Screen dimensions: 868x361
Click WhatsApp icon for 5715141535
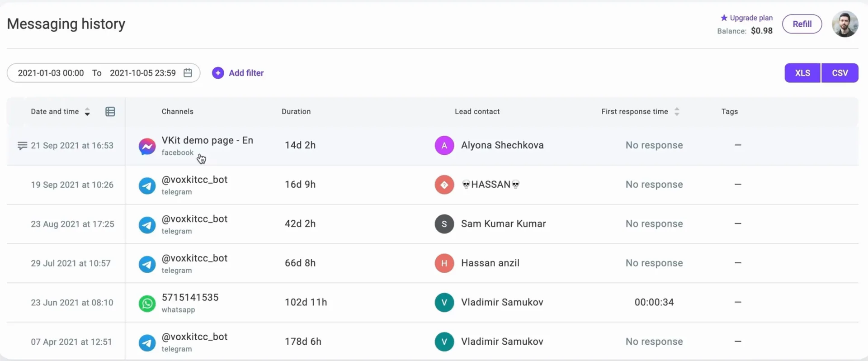coord(147,303)
